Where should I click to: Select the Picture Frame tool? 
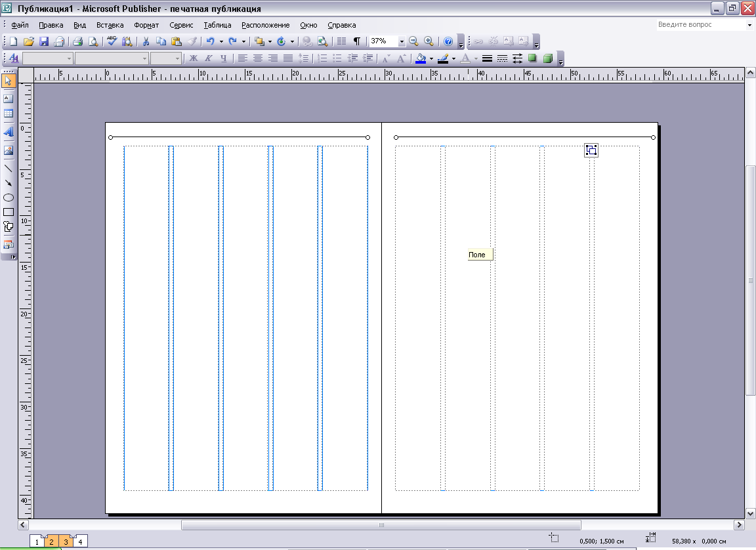8,150
